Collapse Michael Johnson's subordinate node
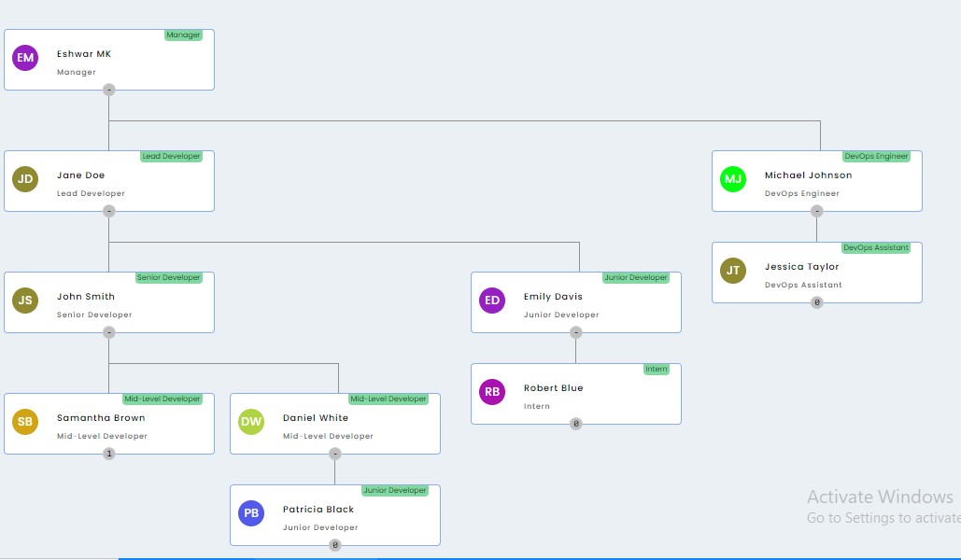The image size is (961, 560). [x=817, y=211]
